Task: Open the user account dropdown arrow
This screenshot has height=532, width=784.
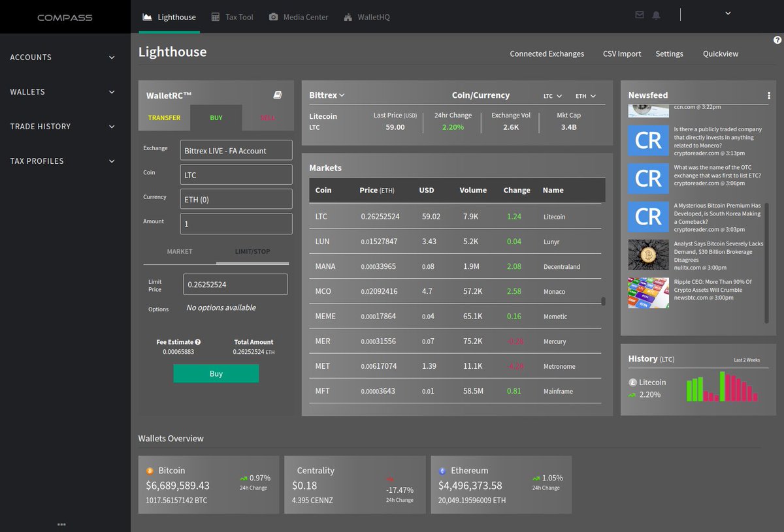Action: tap(728, 13)
